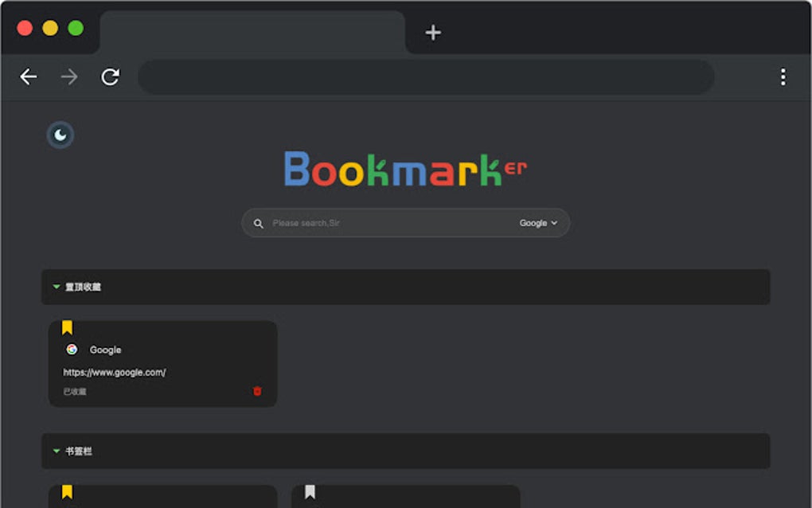
Task: Open a new browser tab
Action: point(432,32)
